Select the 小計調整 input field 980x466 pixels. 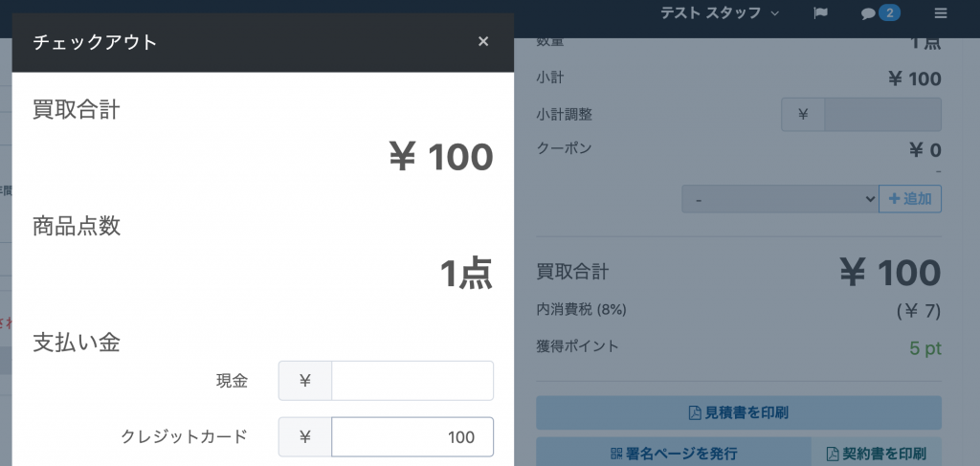[x=882, y=115]
